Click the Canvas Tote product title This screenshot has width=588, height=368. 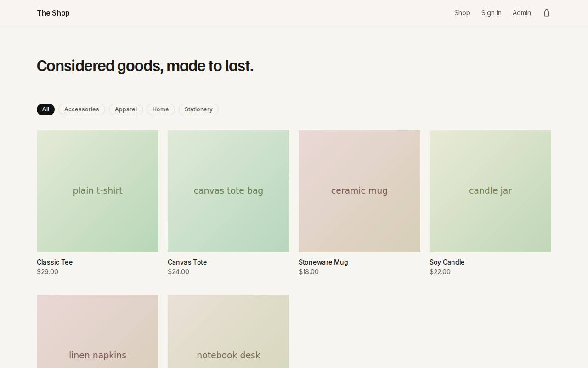pos(187,262)
